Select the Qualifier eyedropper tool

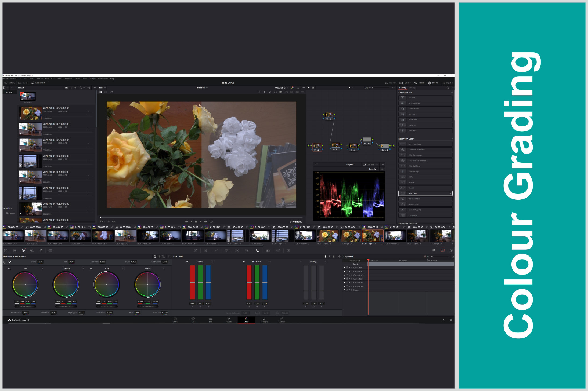click(x=216, y=250)
